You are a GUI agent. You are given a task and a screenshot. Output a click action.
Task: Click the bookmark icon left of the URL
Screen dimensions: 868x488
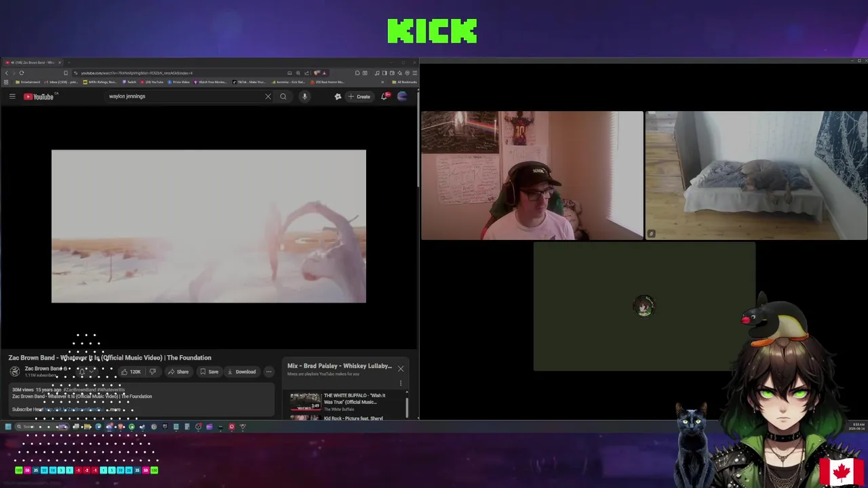(x=66, y=73)
